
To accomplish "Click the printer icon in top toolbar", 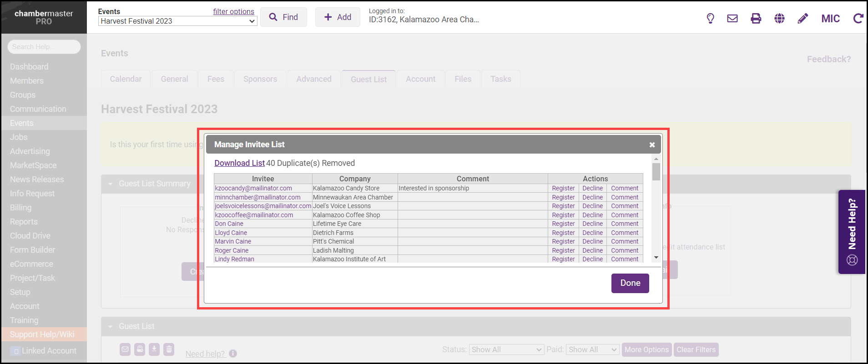I will click(756, 18).
